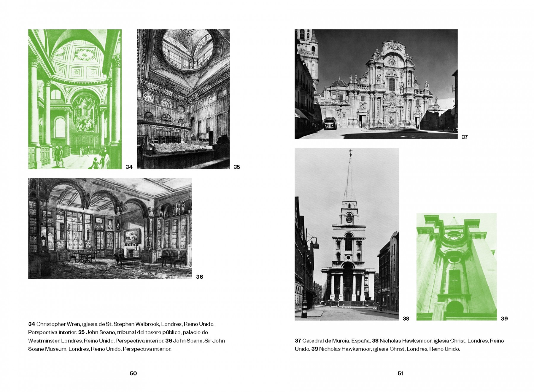Image resolution: width=534 pixels, height=392 pixels.
Task: Click page number 50
Action: point(133,373)
